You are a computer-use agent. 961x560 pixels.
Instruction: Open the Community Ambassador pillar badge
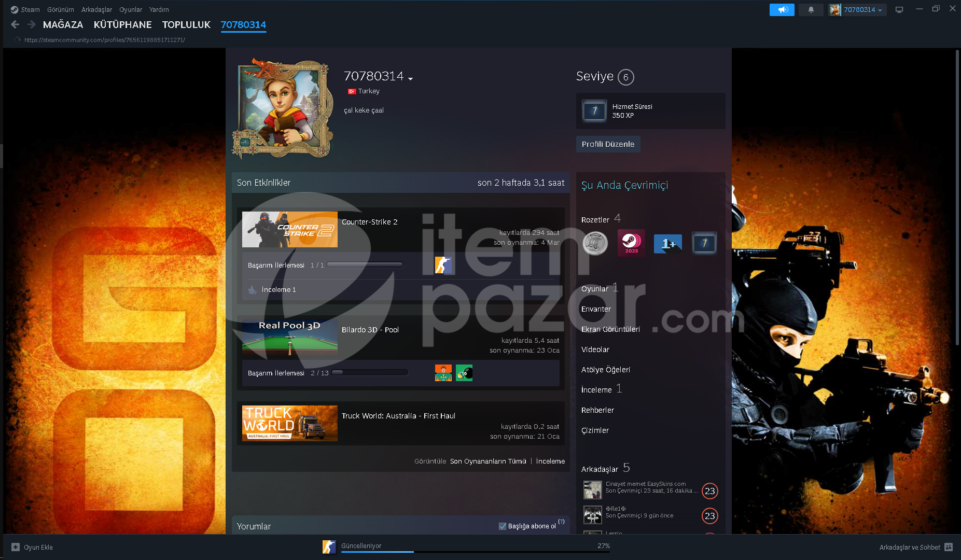(x=595, y=243)
